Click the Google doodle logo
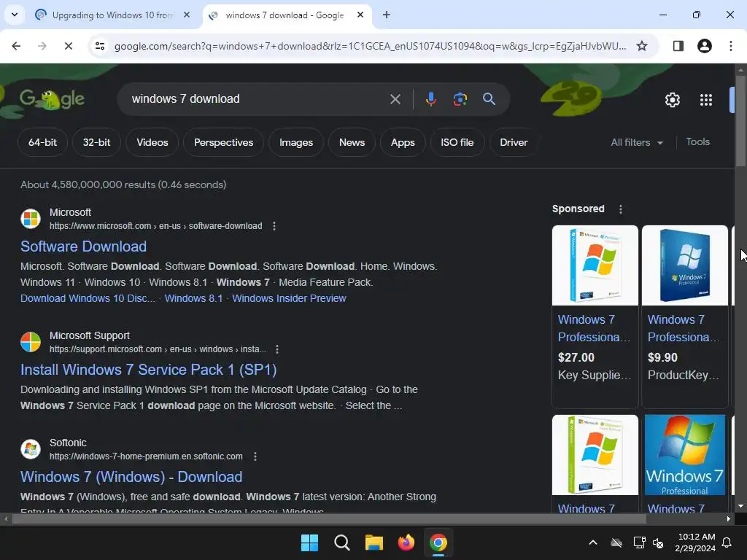747x560 pixels. [52, 99]
